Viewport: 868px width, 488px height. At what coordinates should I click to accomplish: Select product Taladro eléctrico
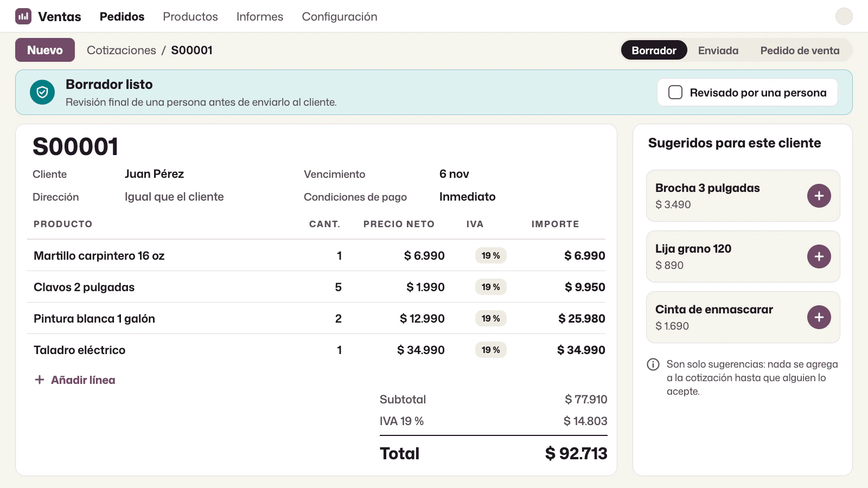tap(79, 350)
